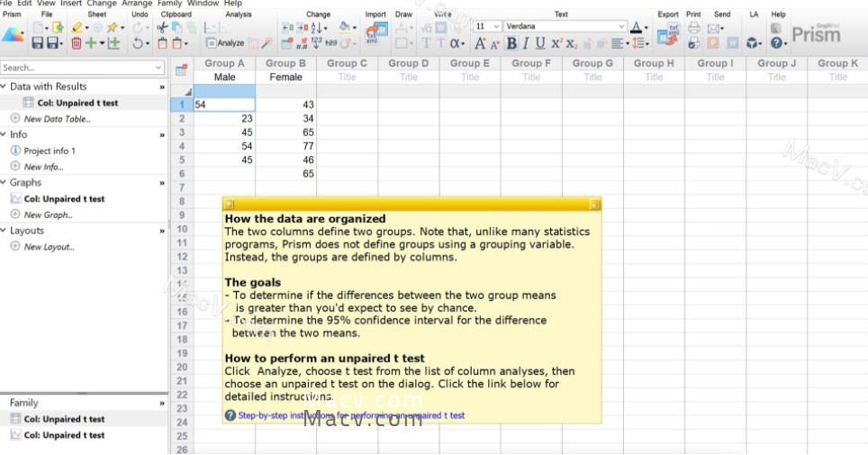
Task: Click the Sort A-Z icon
Action: (x=317, y=27)
